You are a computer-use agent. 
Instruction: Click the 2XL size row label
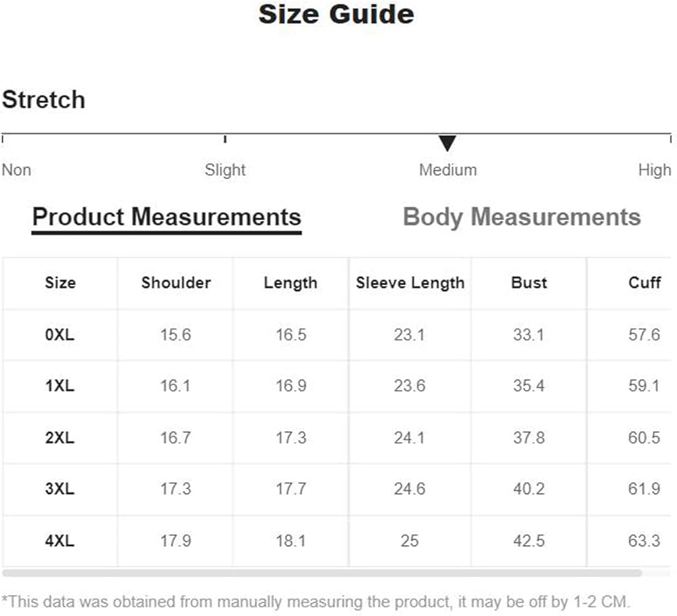[x=60, y=437]
